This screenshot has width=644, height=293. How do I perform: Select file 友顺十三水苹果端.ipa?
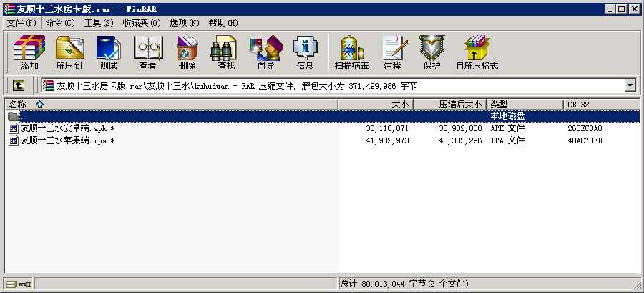tap(67, 140)
